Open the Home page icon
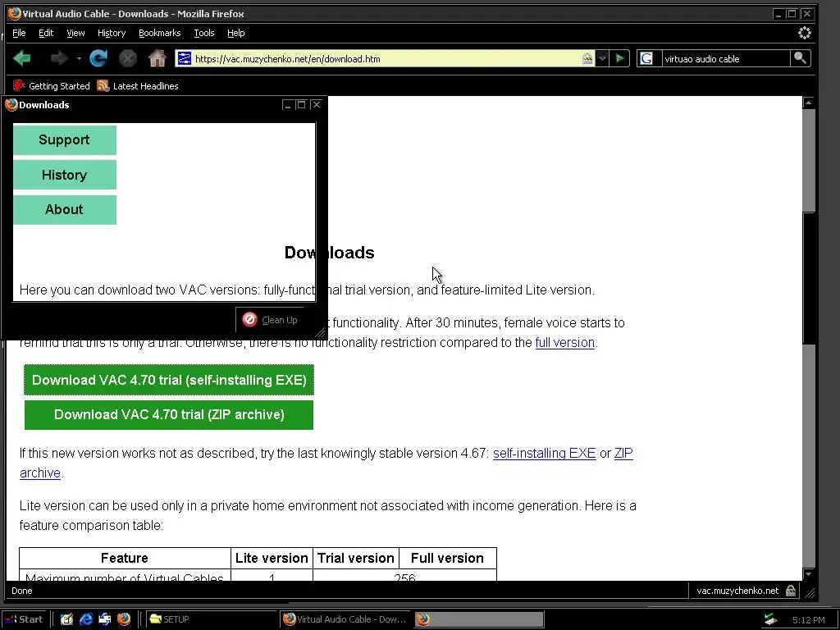This screenshot has width=840, height=630. [157, 58]
